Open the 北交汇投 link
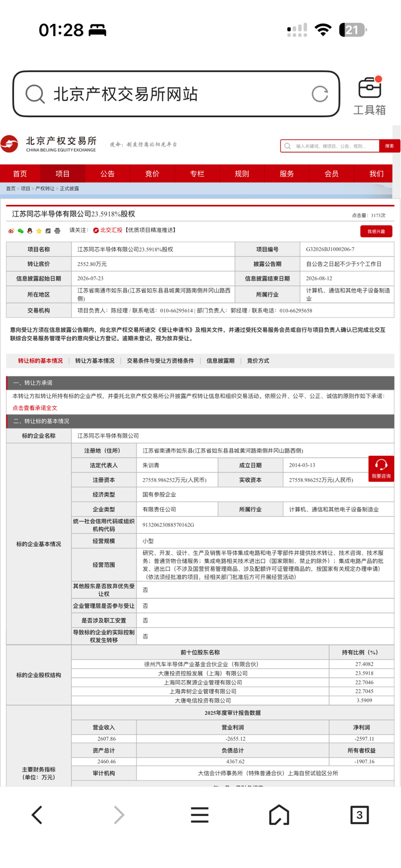 [x=108, y=230]
